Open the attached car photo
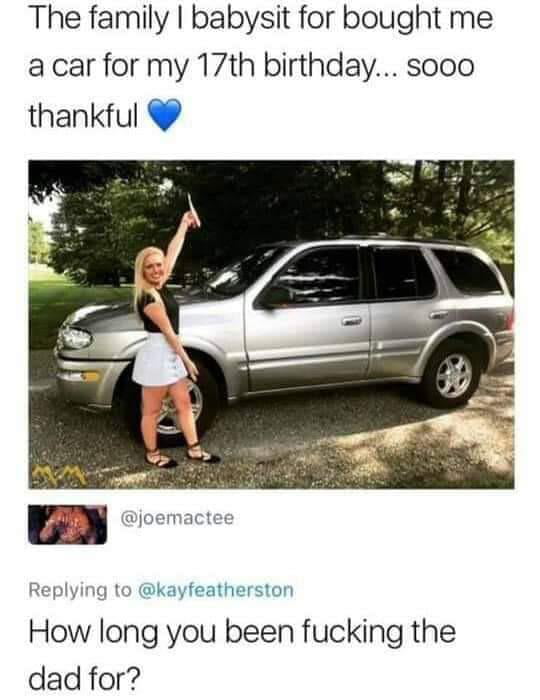540x700 pixels. tap(271, 324)
